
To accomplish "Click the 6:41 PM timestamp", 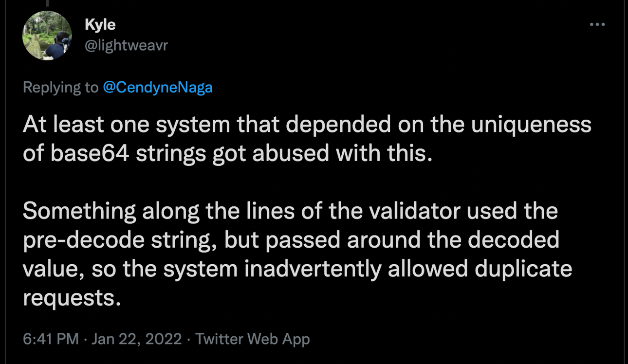I will click(x=51, y=339).
